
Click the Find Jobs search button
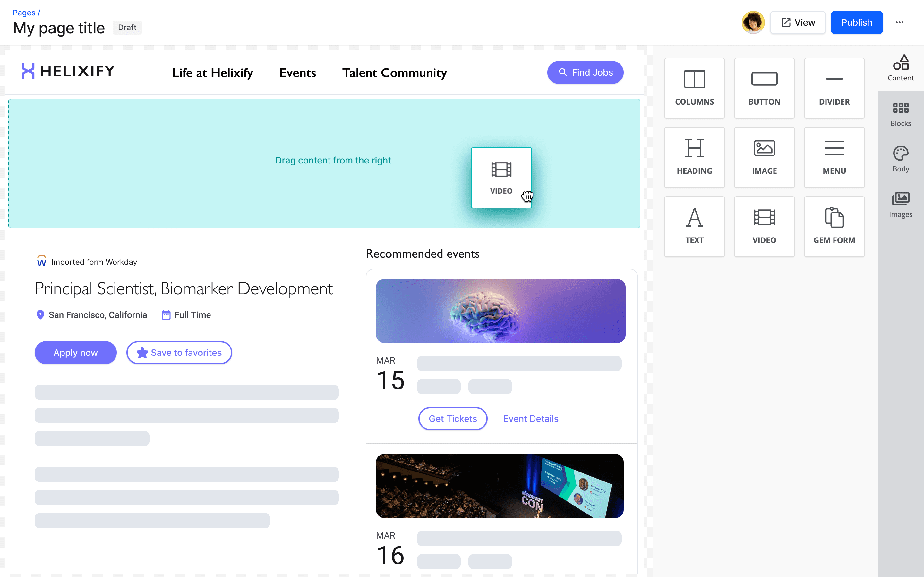point(585,72)
